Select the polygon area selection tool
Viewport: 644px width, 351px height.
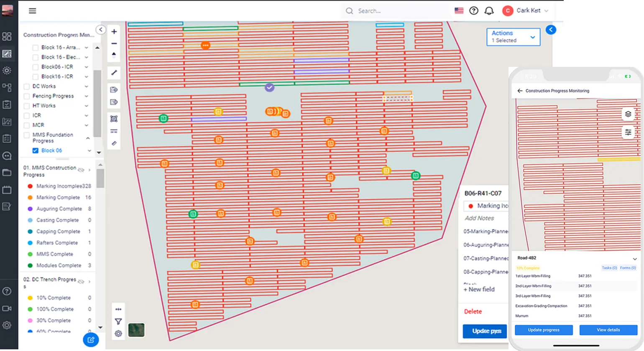tap(114, 119)
